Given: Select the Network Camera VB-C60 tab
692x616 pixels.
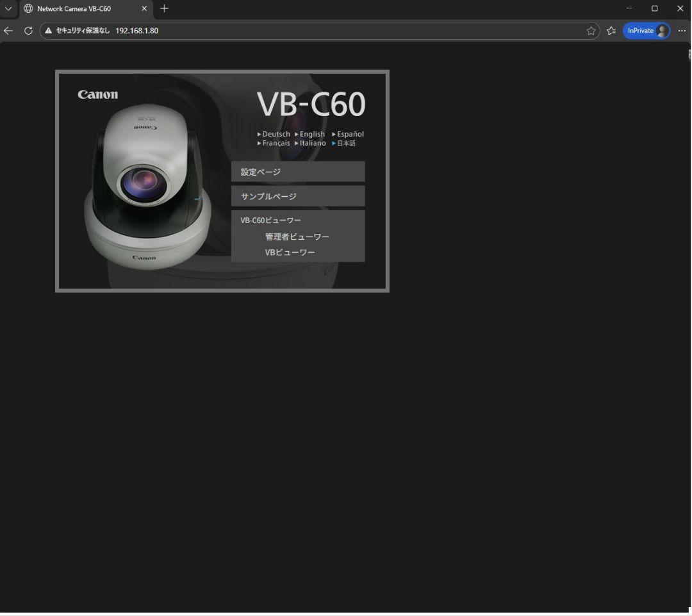Looking at the screenshot, I should (x=77, y=9).
